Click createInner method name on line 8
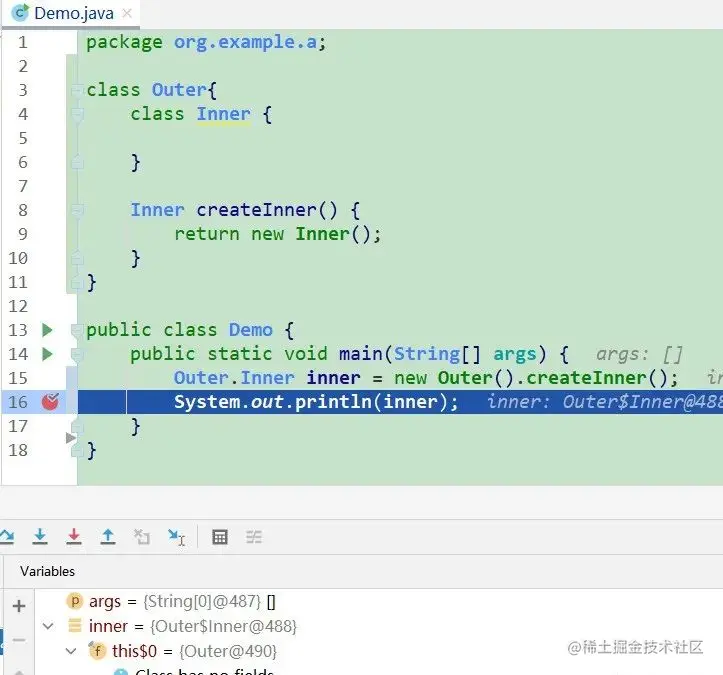The image size is (723, 675). click(256, 210)
